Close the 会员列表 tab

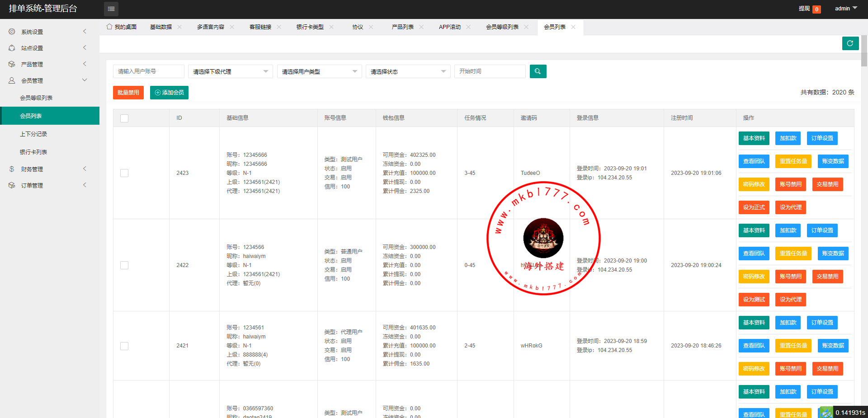[x=573, y=27]
